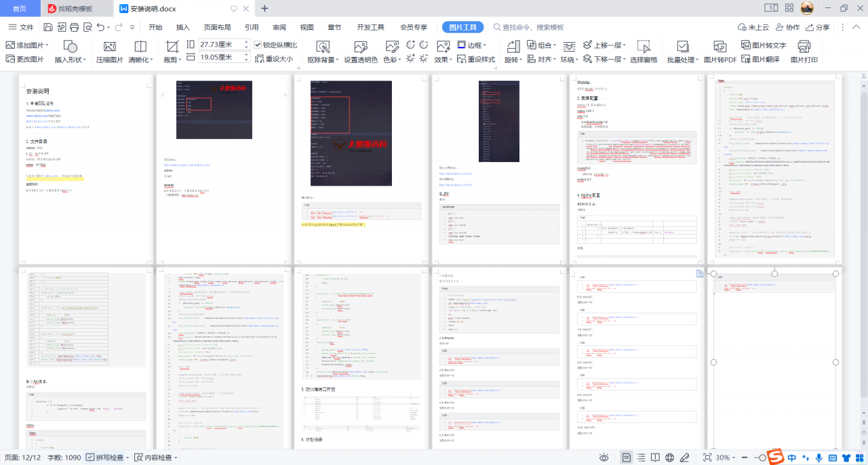Image resolution: width=868 pixels, height=465 pixels.
Task: Click the Redo arrow icon
Action: pyautogui.click(x=119, y=27)
